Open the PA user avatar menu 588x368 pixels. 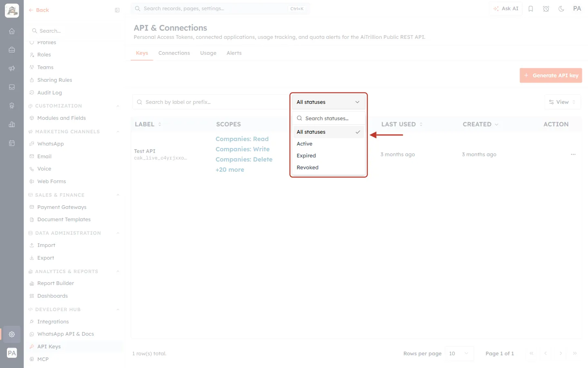(x=577, y=9)
